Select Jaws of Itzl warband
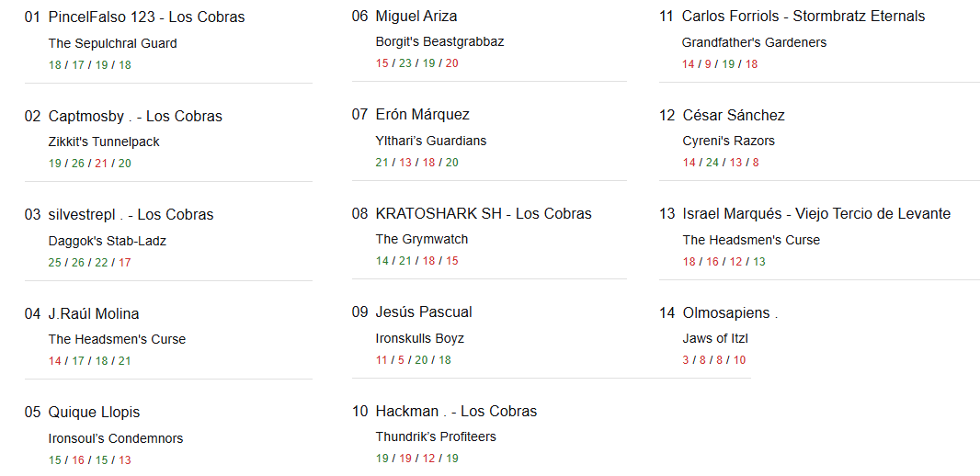980x476 pixels. point(715,339)
